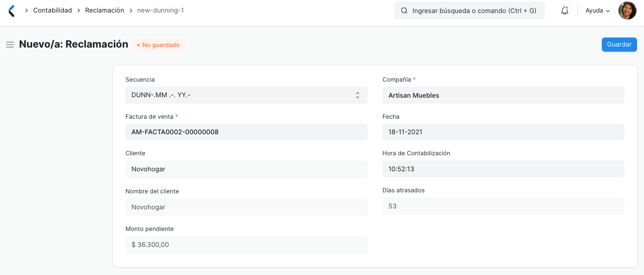Focus the search or command bar
This screenshot has width=644, height=275.
pos(469,11)
